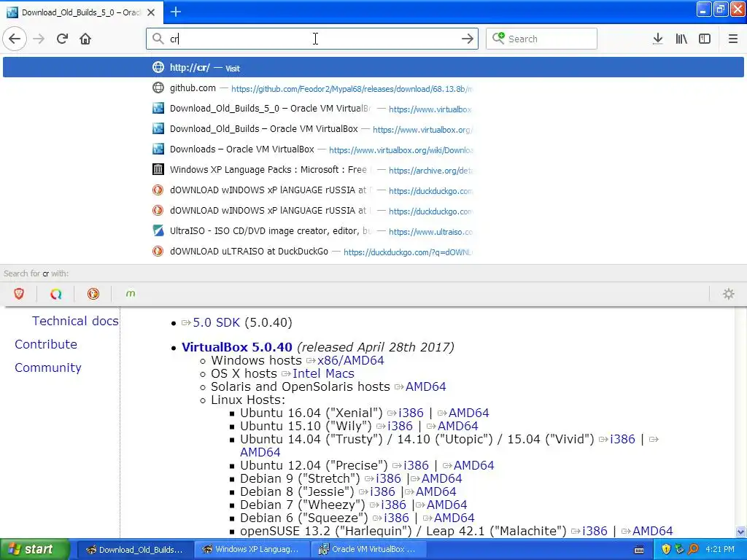Click the search engine icon in Search box
Screen dimensions: 747x560
(498, 38)
